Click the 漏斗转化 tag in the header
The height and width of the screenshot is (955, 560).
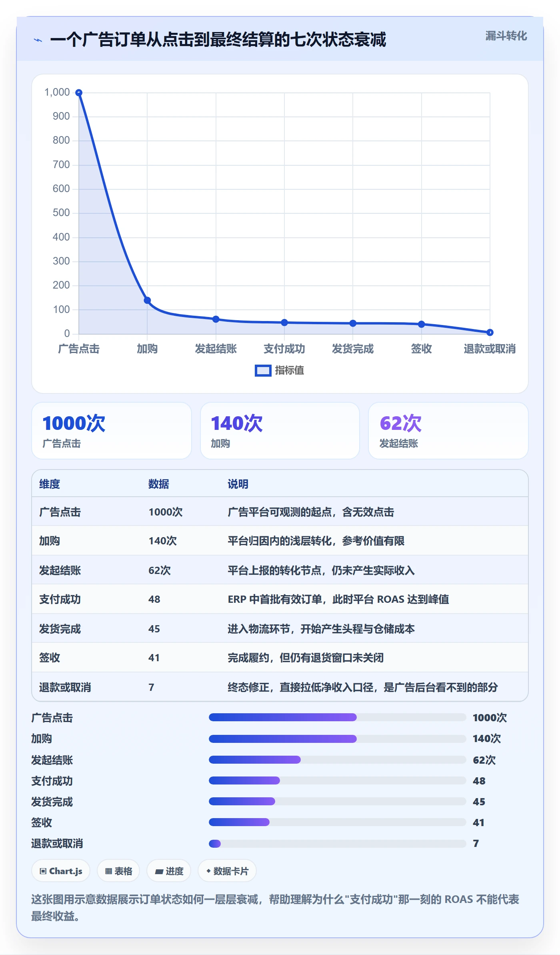click(x=506, y=36)
